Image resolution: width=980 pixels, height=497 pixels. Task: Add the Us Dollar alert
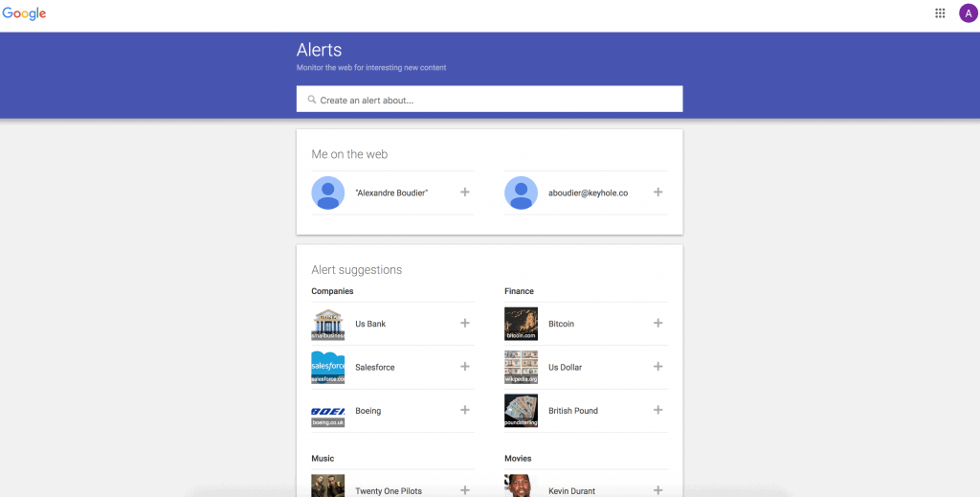pos(658,367)
